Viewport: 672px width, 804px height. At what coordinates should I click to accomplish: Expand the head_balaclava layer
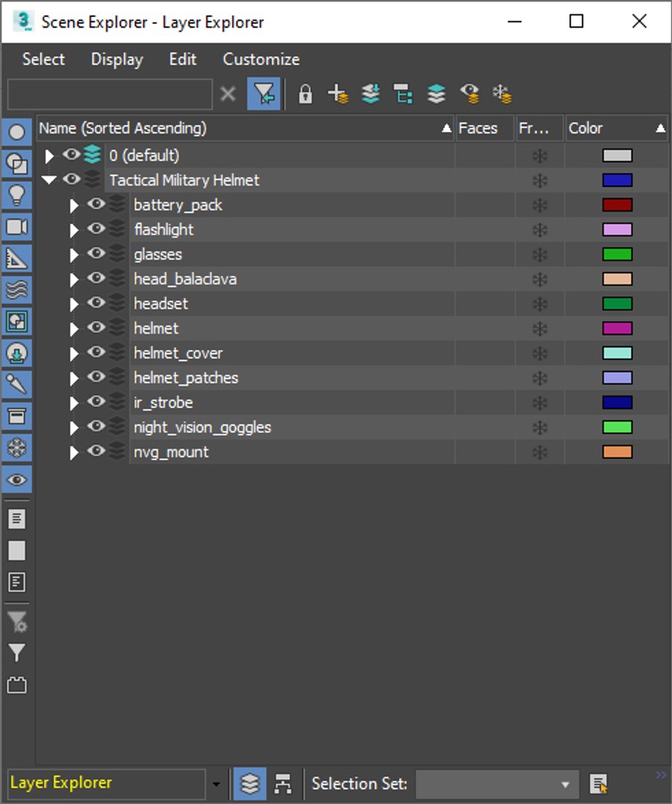74,279
